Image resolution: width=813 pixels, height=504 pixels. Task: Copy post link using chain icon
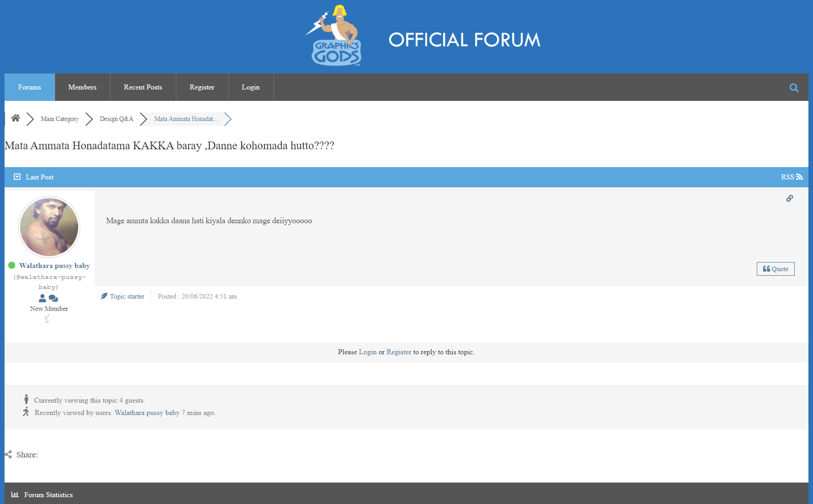(789, 198)
